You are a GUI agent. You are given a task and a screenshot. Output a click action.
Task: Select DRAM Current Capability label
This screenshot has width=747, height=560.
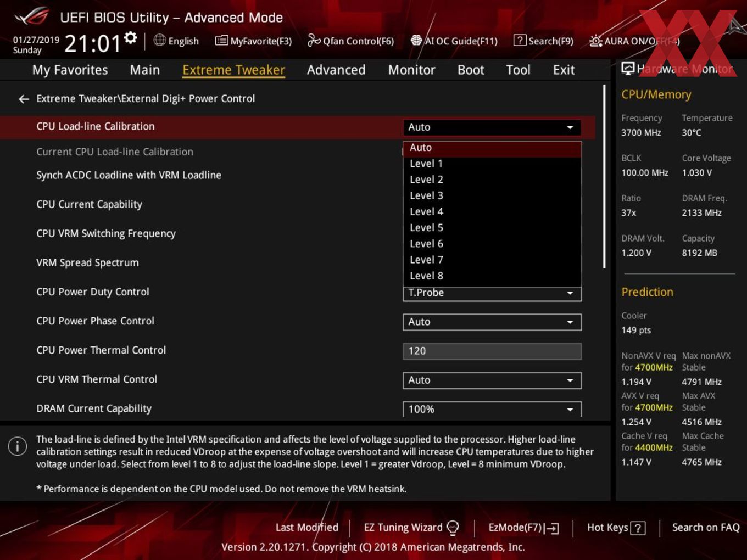(94, 408)
